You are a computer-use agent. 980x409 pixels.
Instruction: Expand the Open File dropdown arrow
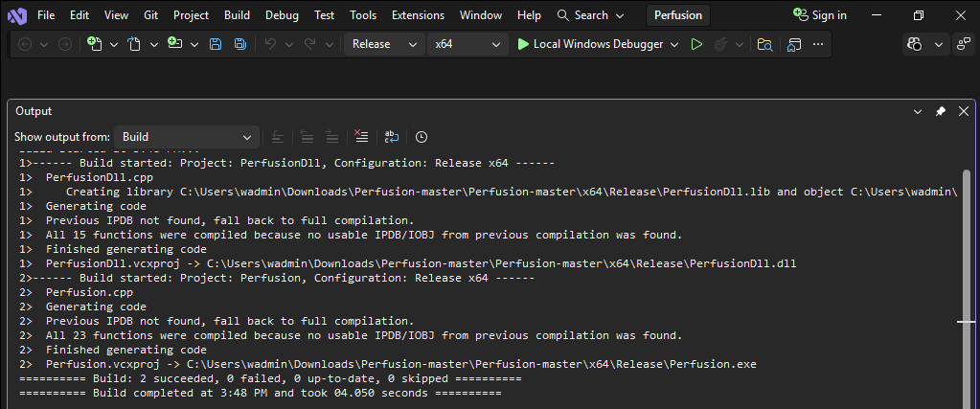(154, 44)
